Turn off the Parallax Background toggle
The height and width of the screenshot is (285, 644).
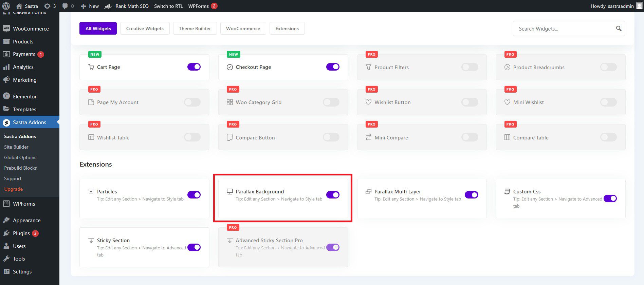[333, 195]
